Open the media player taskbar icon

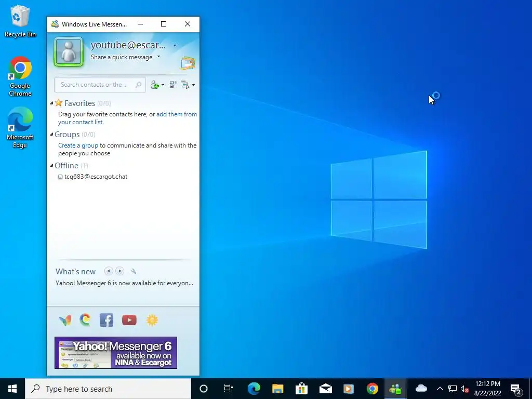pyautogui.click(x=349, y=389)
